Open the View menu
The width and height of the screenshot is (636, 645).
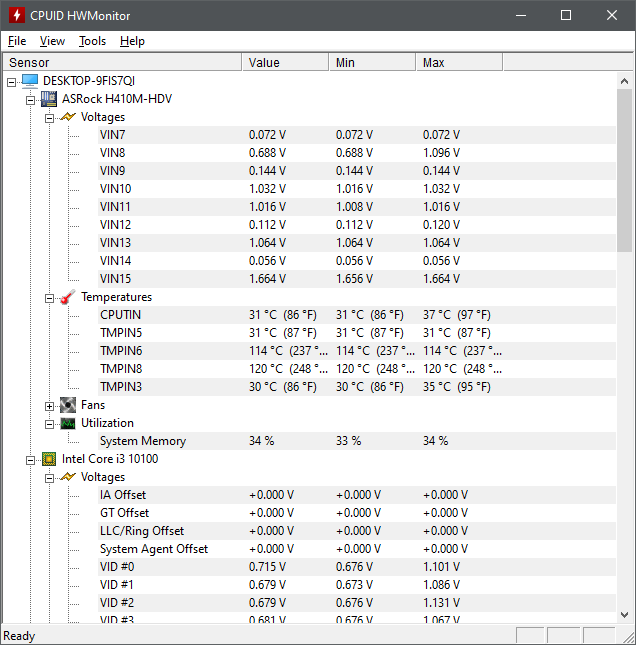(x=52, y=41)
